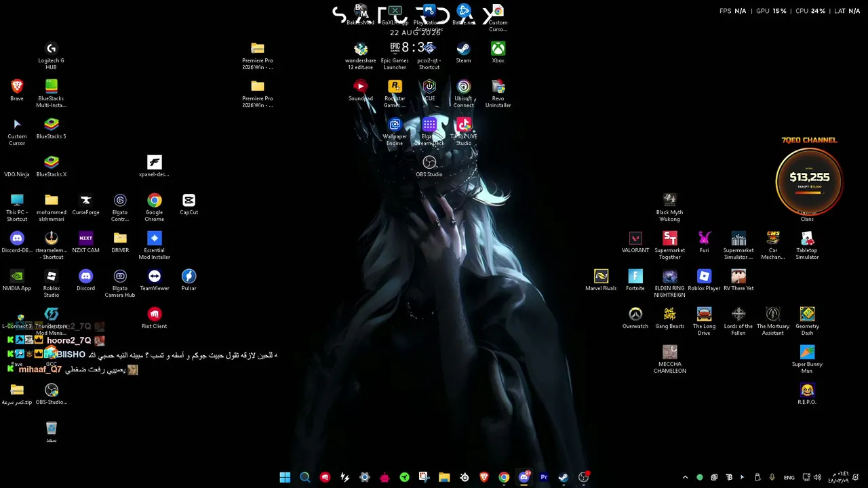Launch Soundpad from the desktop
The image size is (868, 488).
360,90
